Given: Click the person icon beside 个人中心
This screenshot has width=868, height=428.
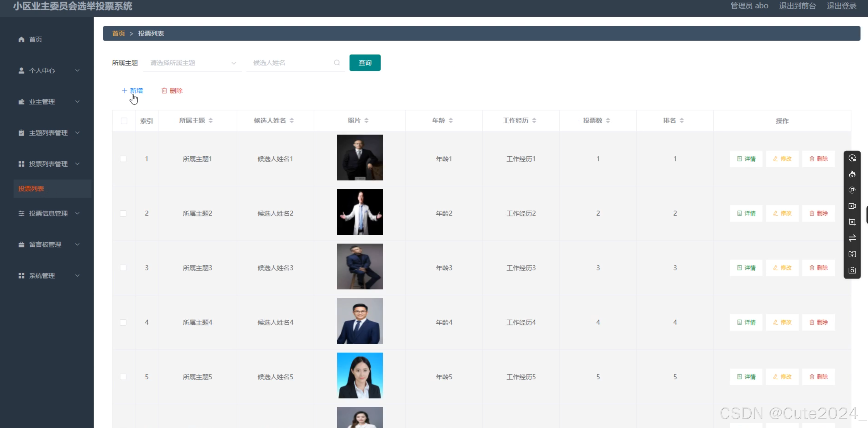Looking at the screenshot, I should tap(21, 71).
